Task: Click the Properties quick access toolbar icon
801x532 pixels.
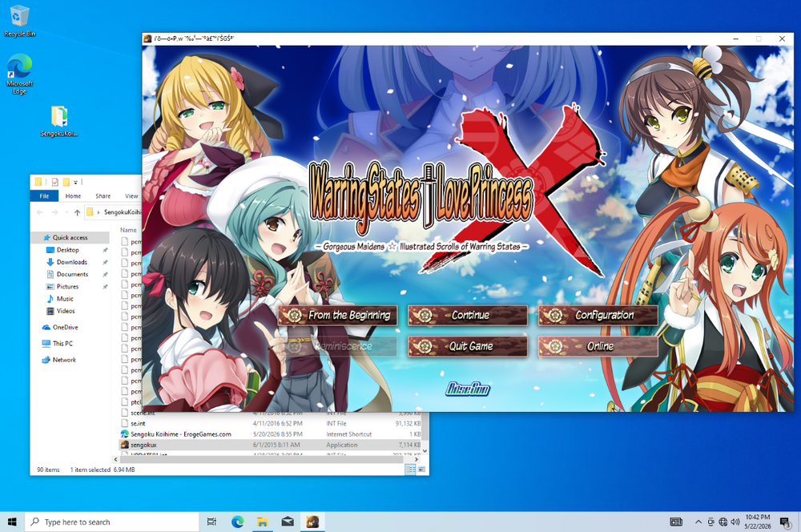Action: coord(54,182)
